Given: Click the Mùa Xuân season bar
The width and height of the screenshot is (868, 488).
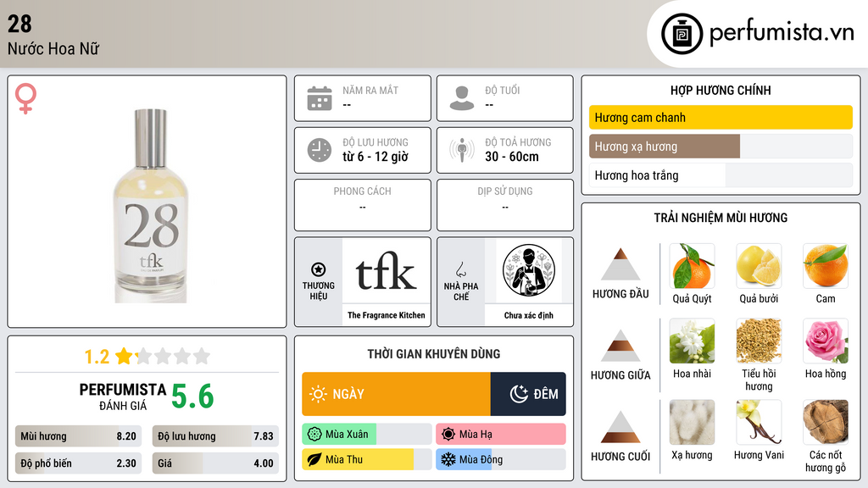Looking at the screenshot, I should (x=366, y=435).
